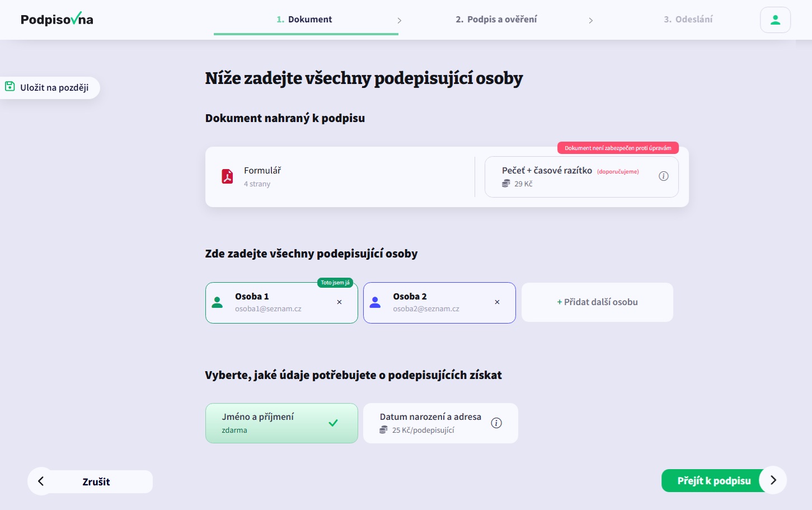Open the user account profile icon

[x=775, y=20]
